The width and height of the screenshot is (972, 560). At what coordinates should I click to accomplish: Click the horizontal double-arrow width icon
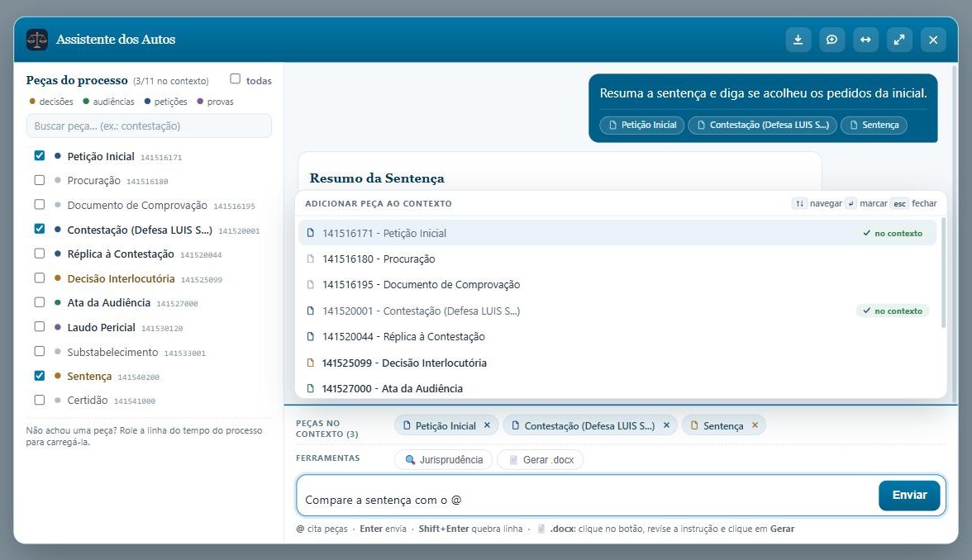865,40
